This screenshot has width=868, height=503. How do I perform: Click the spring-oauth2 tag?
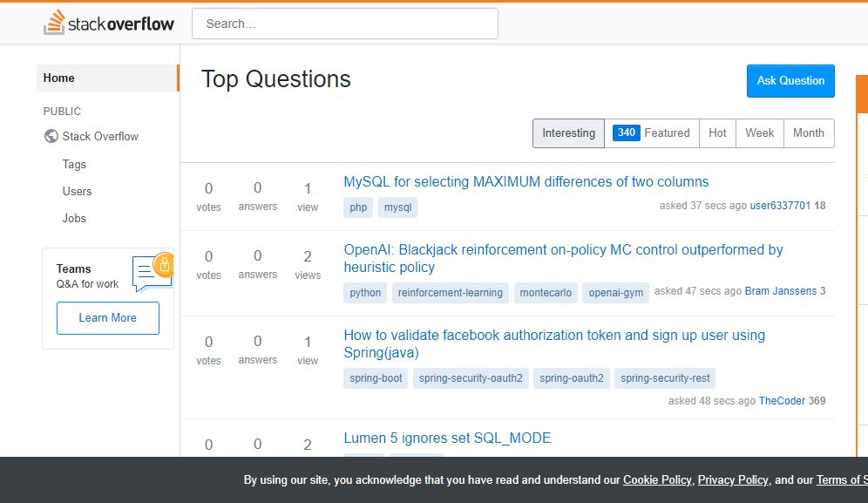click(572, 378)
